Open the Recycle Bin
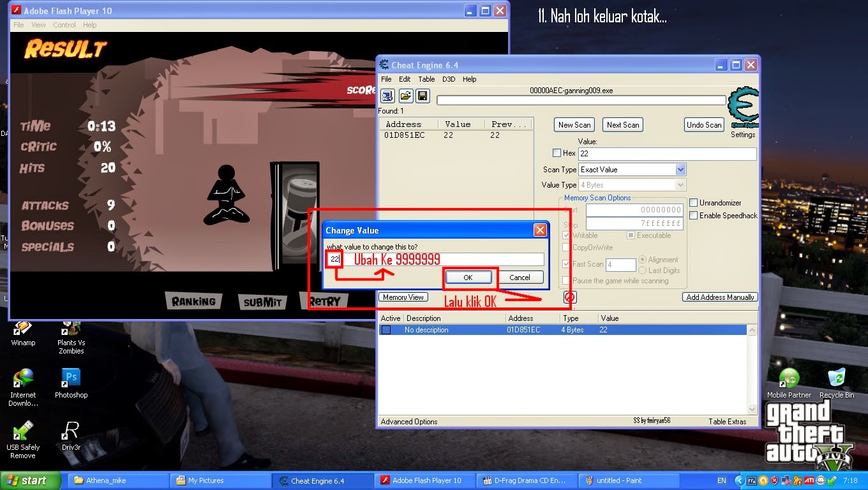This screenshot has width=868, height=490. 836,378
